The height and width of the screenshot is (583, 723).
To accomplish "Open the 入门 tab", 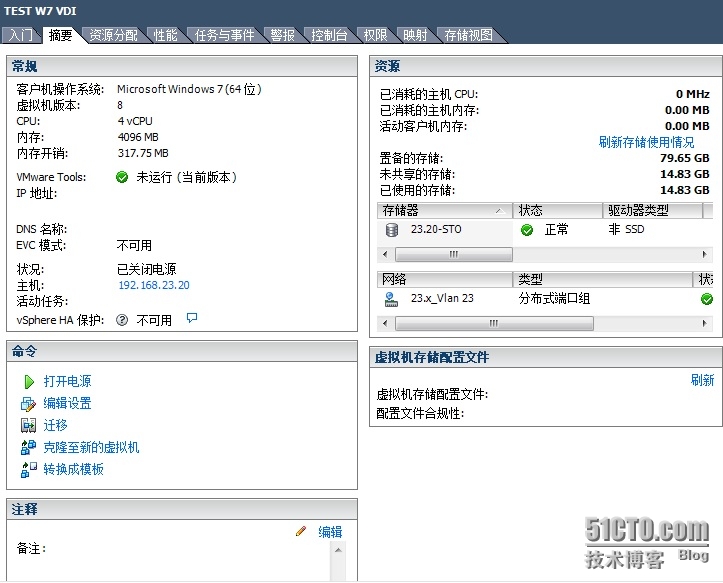I will point(21,35).
